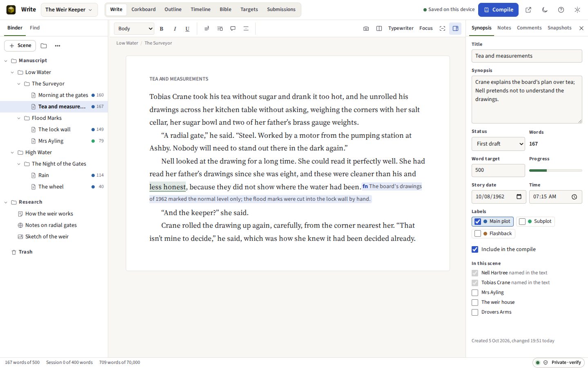Open The Weir Keeper project dropdown
Viewport: 588px width, 368px height.
(69, 10)
